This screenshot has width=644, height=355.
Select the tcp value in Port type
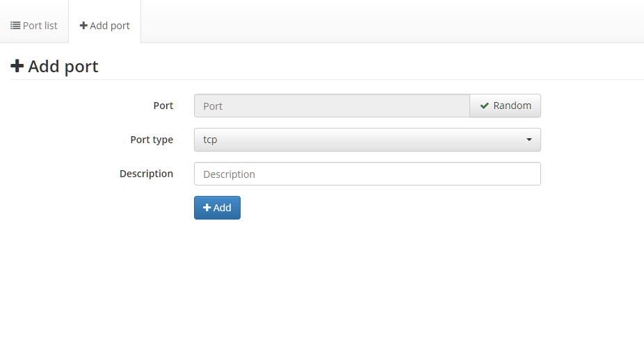point(210,140)
